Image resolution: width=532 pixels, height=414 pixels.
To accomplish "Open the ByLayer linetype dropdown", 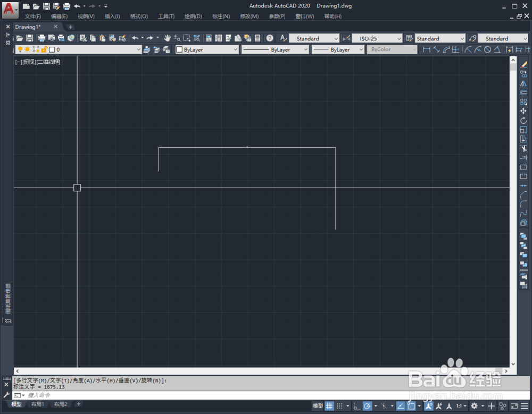I will click(x=275, y=49).
